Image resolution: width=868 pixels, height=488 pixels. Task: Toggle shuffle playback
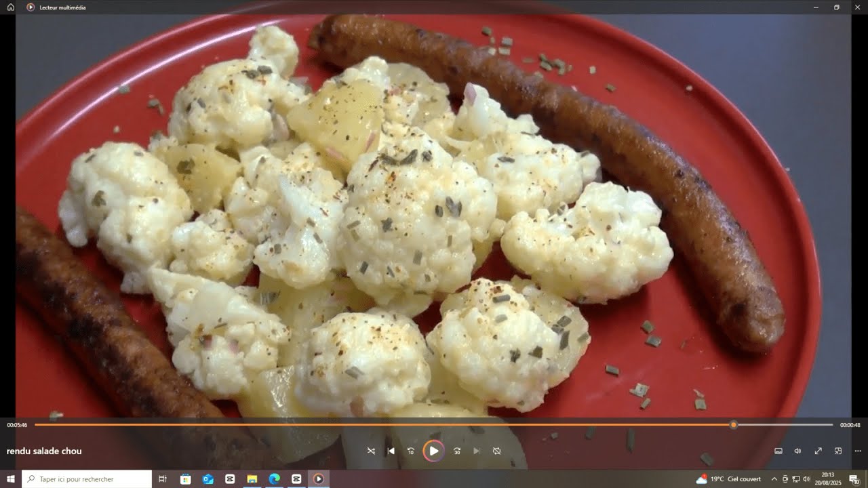[x=371, y=451]
